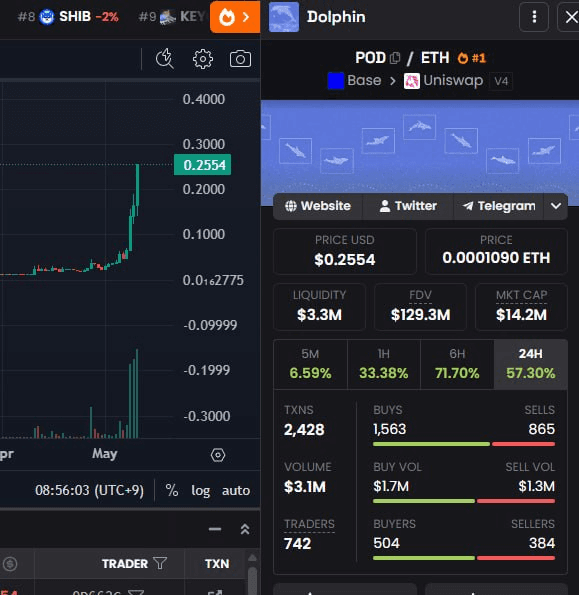Click the current price label 0.2554 on axis
Viewport: 579px width, 595px height.
coord(203,165)
